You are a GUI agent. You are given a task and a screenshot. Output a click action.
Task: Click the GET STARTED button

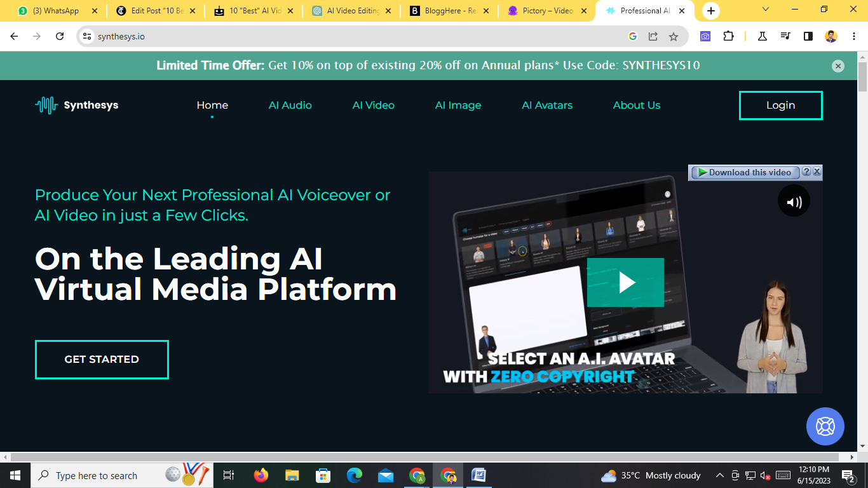click(x=102, y=360)
